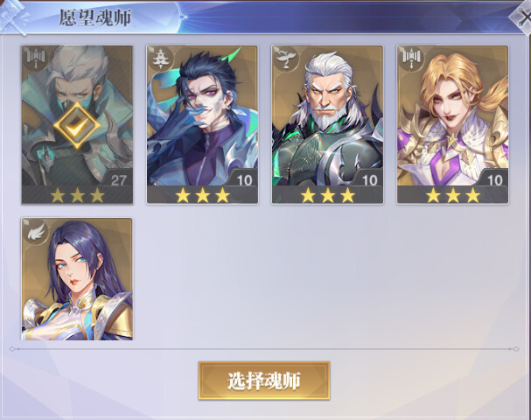Click the left diamond end of the divider line
This screenshot has height=420, width=531.
tap(12, 349)
